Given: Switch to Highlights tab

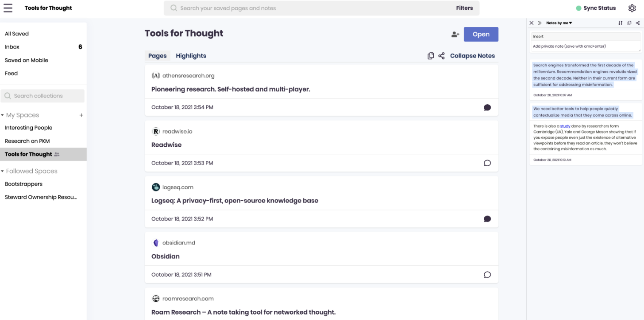Looking at the screenshot, I should [x=191, y=56].
